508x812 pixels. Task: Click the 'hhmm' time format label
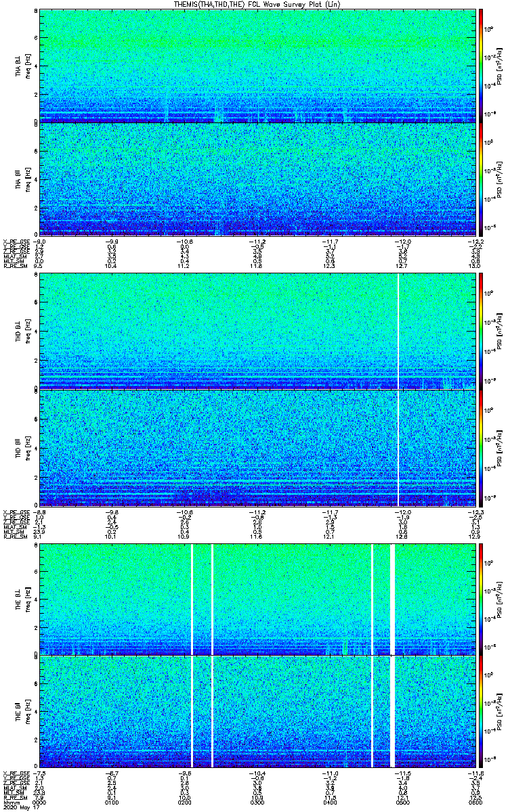11,801
